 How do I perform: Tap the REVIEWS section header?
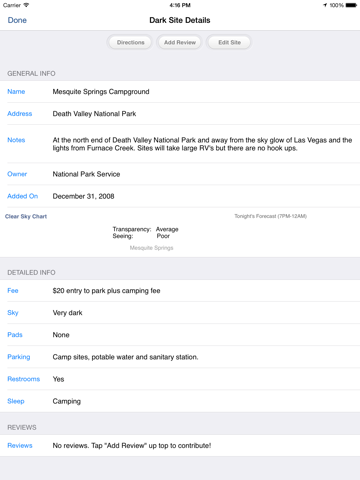tap(22, 427)
